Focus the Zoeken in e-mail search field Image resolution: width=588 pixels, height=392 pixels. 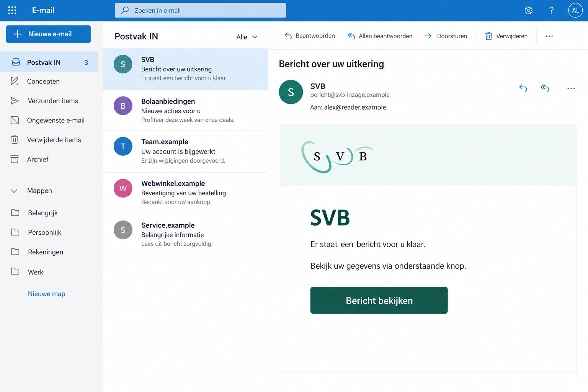coord(200,10)
